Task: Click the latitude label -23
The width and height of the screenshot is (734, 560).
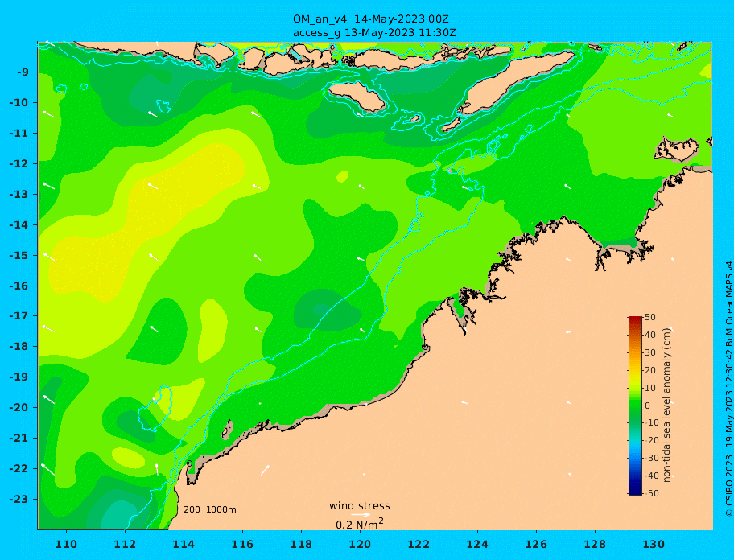Action: point(19,499)
